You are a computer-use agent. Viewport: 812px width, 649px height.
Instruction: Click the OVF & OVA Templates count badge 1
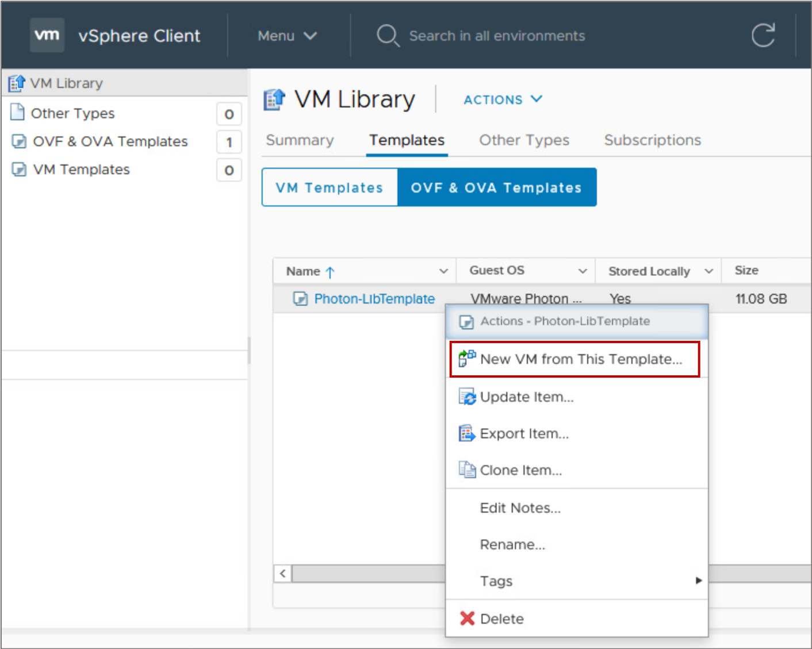tap(229, 142)
